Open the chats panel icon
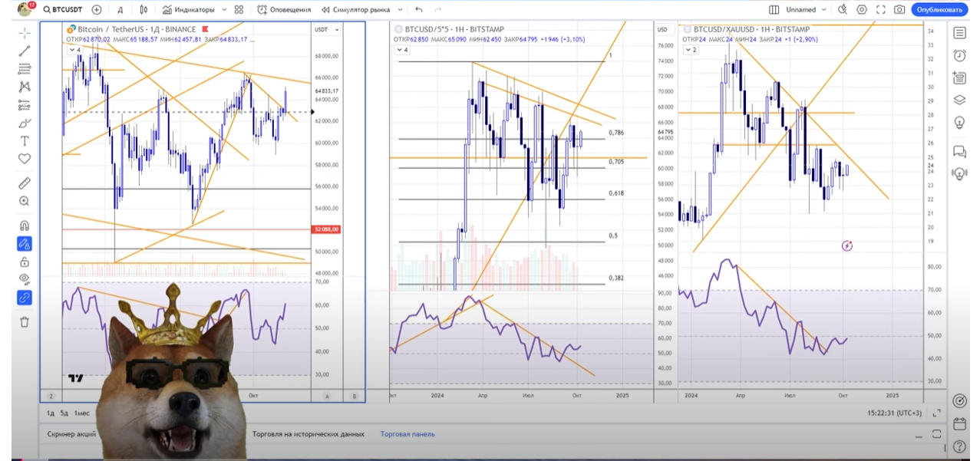Screen dimensions: 980x461 (x=959, y=151)
